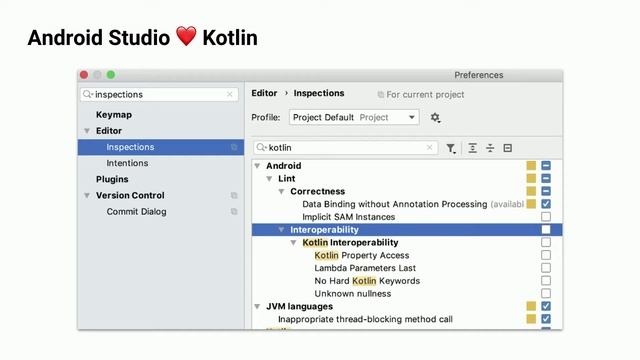The width and height of the screenshot is (640, 360).
Task: Open the Commit Dialog settings page
Action: tap(136, 211)
